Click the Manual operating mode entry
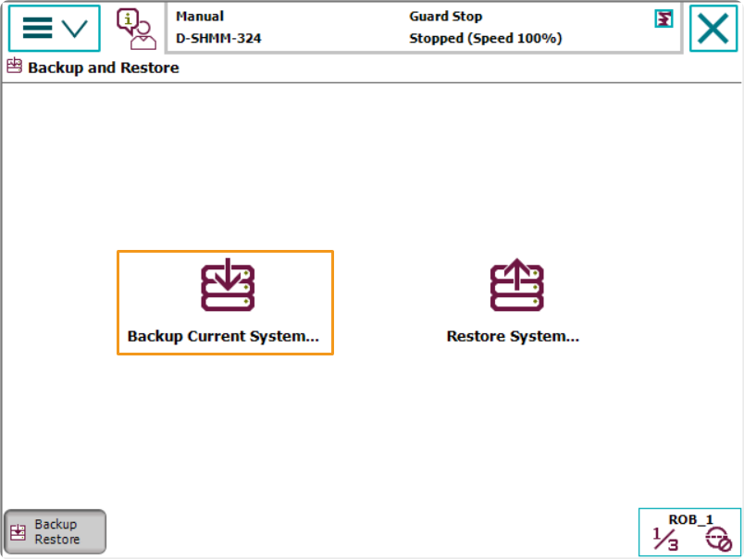The width and height of the screenshot is (744, 560). click(198, 16)
